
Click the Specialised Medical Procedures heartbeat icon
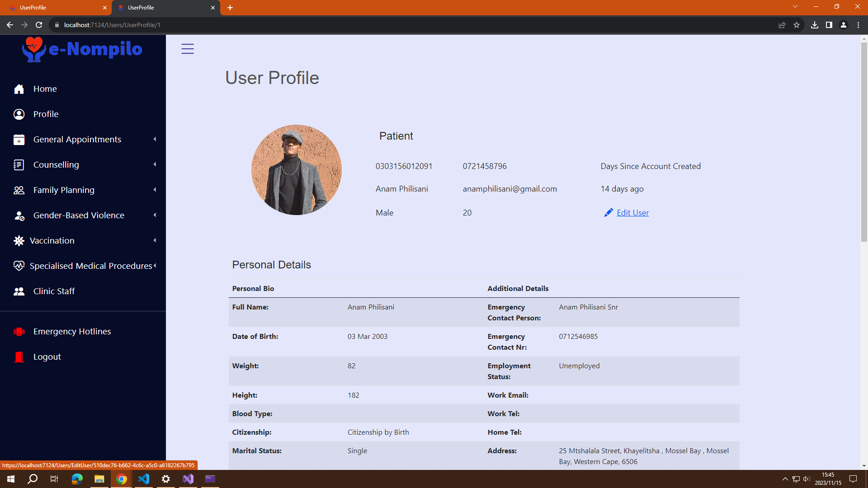click(19, 266)
